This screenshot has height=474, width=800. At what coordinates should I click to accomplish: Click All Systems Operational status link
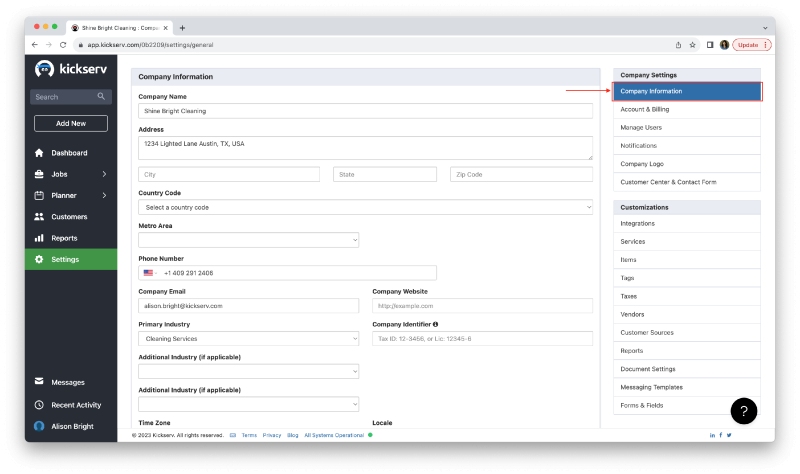tap(334, 435)
